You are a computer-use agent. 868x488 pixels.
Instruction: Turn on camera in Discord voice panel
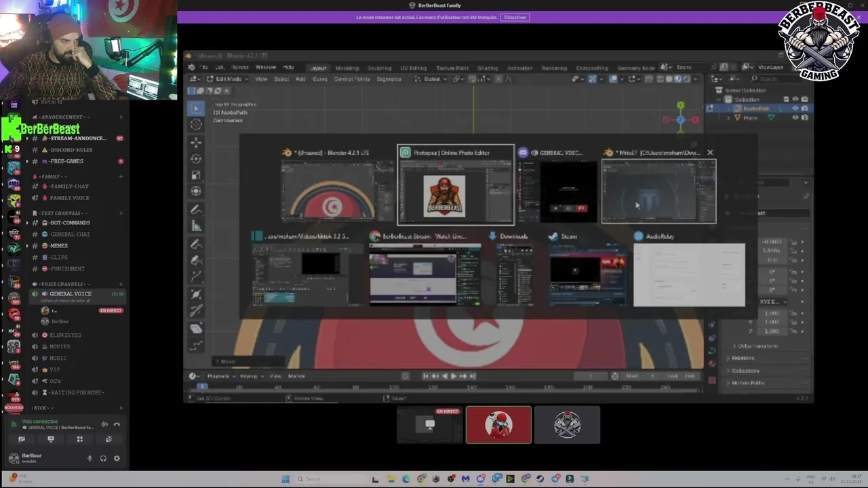[x=21, y=439]
